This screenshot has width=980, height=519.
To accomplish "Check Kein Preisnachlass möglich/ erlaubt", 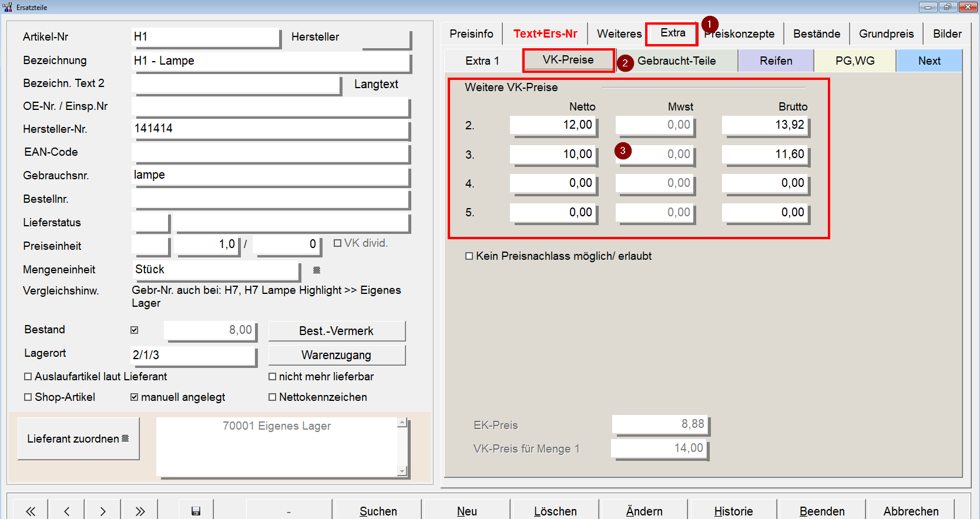I will [469, 256].
